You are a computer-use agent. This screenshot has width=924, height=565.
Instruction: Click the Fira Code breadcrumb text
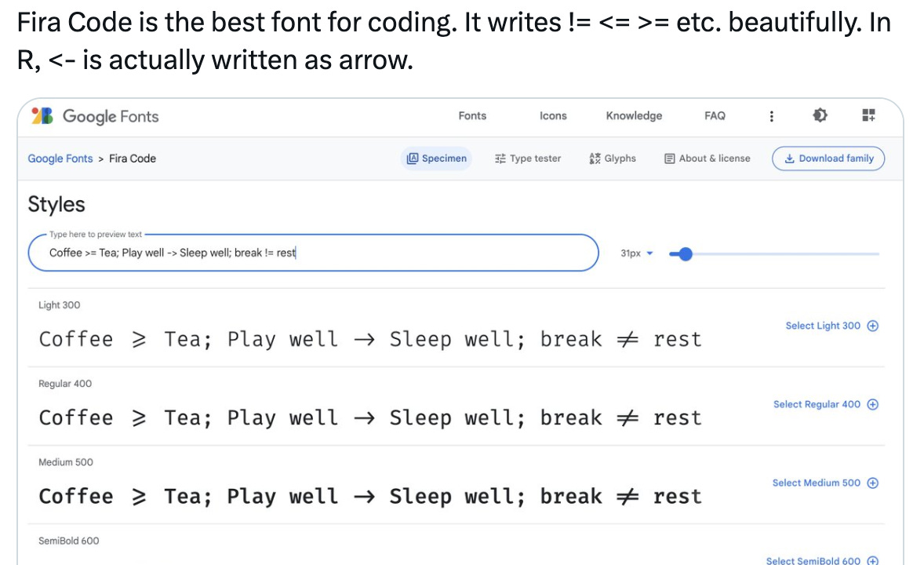coord(133,158)
